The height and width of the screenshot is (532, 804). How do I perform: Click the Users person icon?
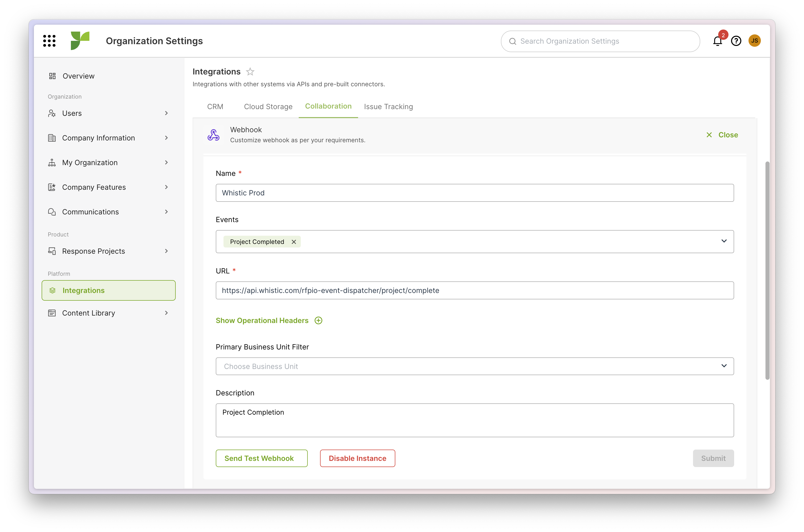pyautogui.click(x=52, y=113)
